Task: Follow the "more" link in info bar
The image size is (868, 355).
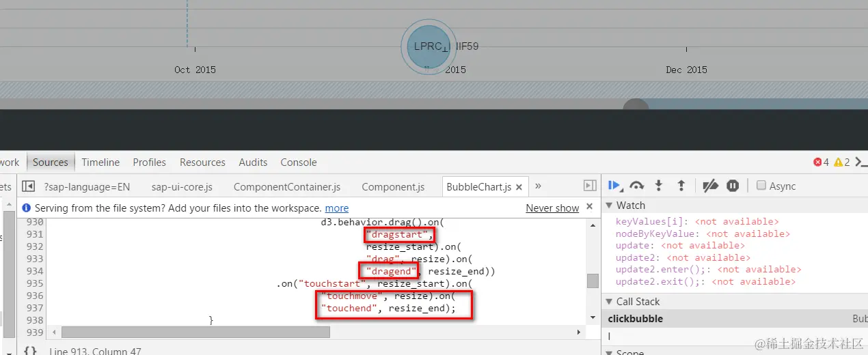Action: (x=337, y=208)
